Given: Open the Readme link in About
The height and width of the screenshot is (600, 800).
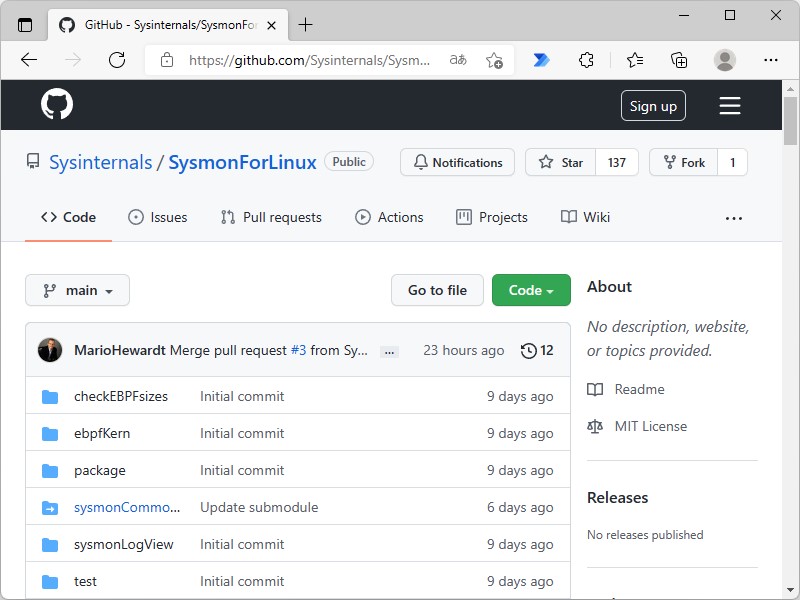Looking at the screenshot, I should pos(639,389).
